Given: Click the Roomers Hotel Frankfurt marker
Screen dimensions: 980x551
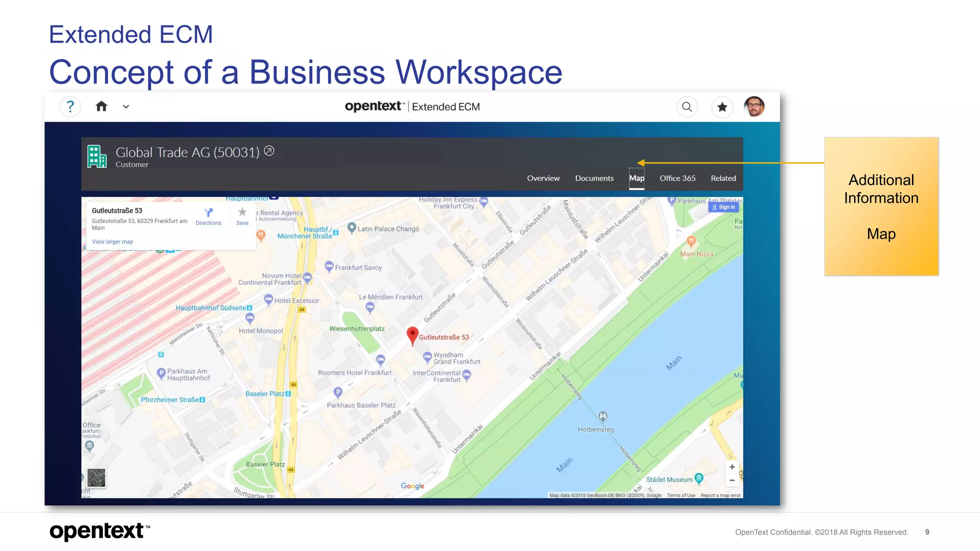Looking at the screenshot, I should pyautogui.click(x=380, y=360).
